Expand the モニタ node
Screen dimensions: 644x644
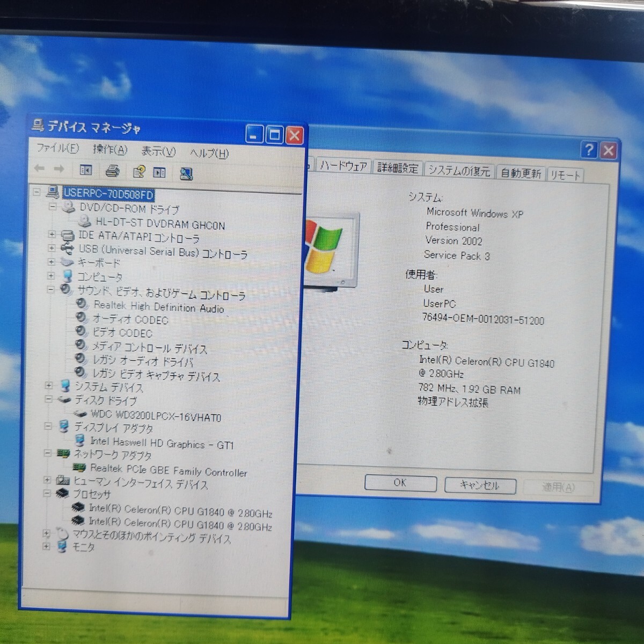coord(47,546)
